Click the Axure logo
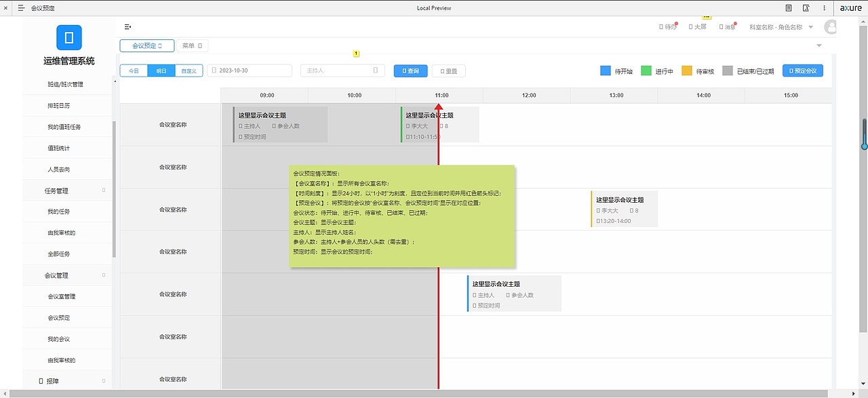The image size is (868, 398). point(851,8)
